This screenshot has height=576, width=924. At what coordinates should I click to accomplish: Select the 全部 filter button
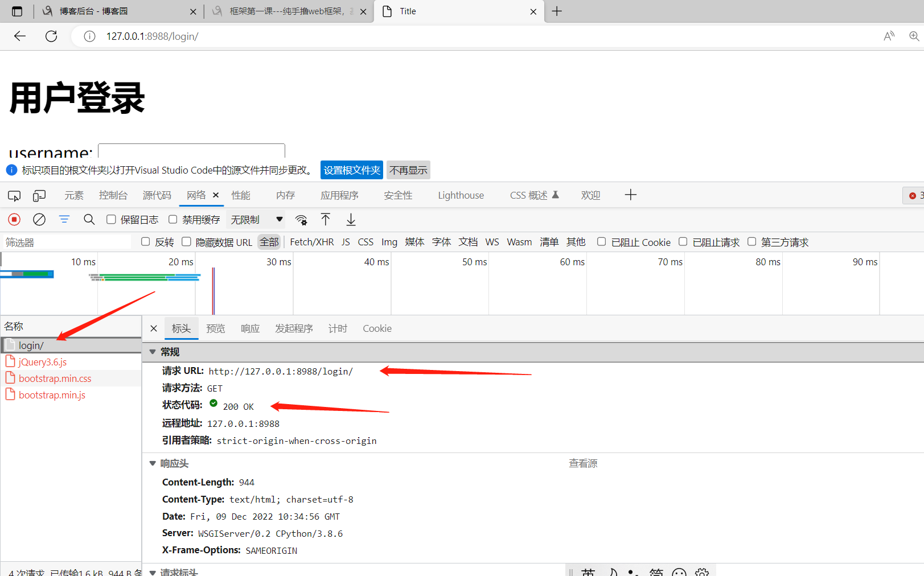tap(269, 242)
